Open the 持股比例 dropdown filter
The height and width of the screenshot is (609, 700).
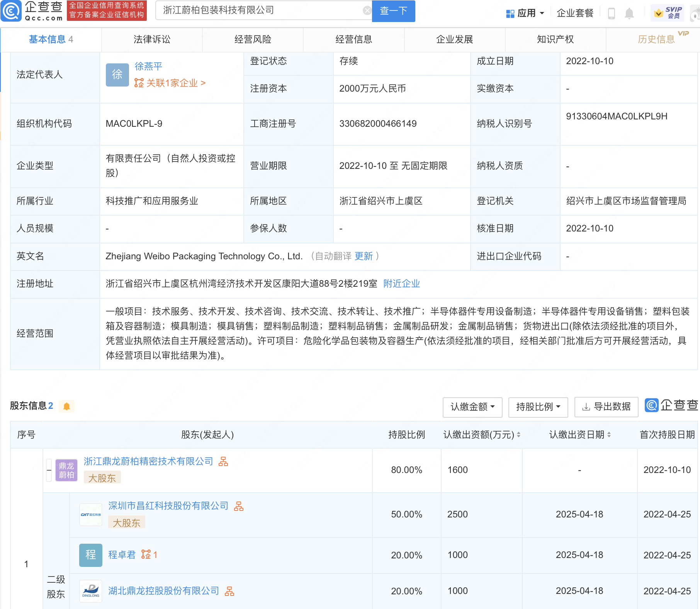click(538, 407)
